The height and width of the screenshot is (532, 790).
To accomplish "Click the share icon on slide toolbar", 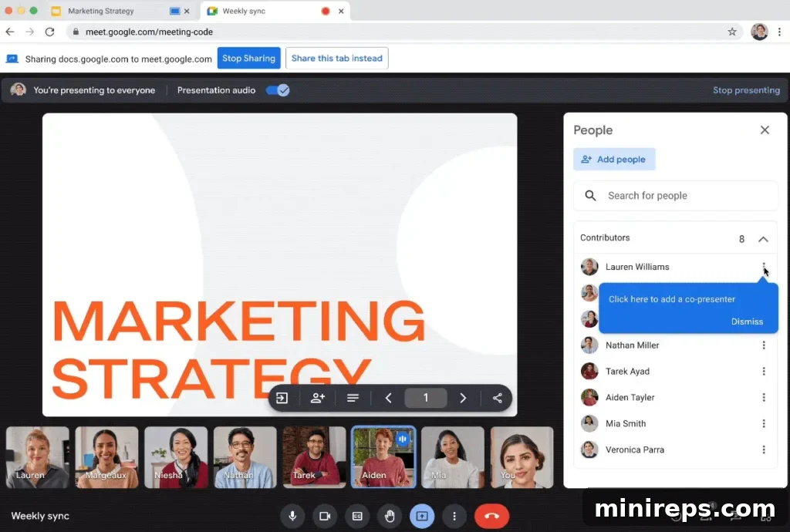I will (x=498, y=398).
